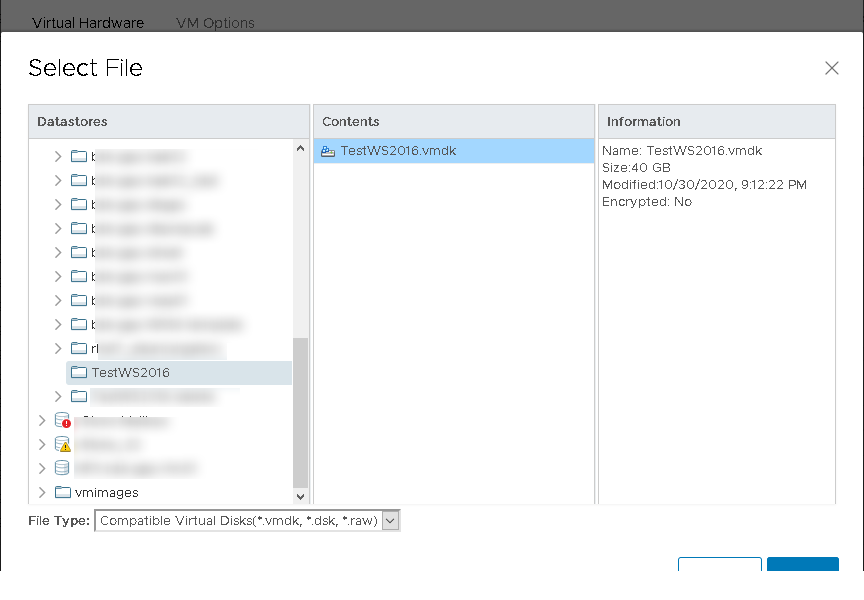Click the vmimages folder icon
This screenshot has width=864, height=600.
point(78,492)
